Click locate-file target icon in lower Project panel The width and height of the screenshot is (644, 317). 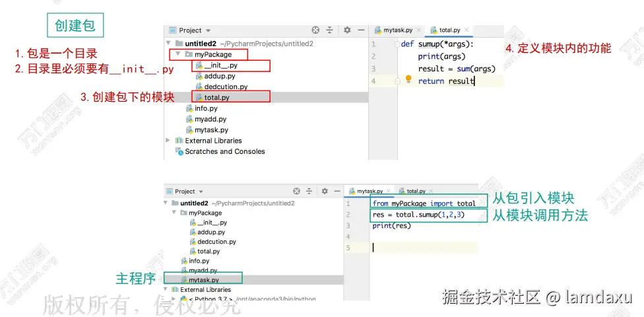pos(297,191)
